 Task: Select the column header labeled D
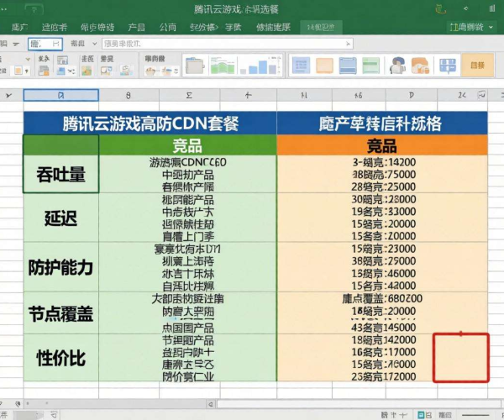tap(412, 96)
